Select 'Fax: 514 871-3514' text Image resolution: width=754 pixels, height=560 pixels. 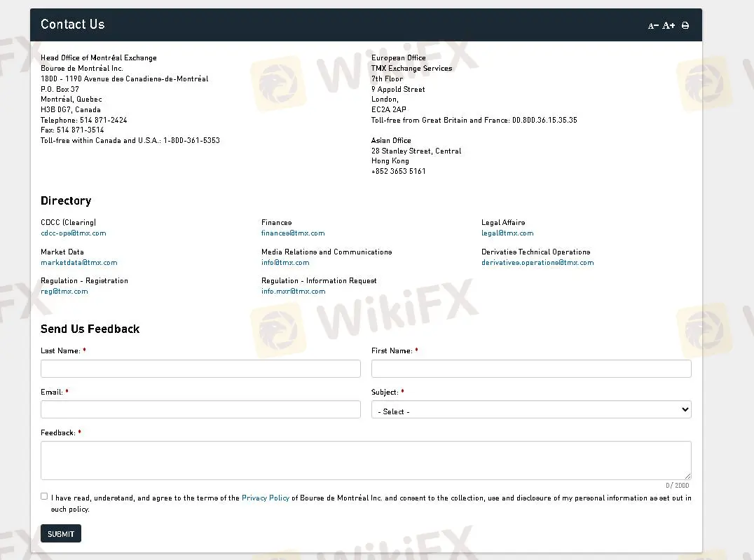tap(72, 130)
